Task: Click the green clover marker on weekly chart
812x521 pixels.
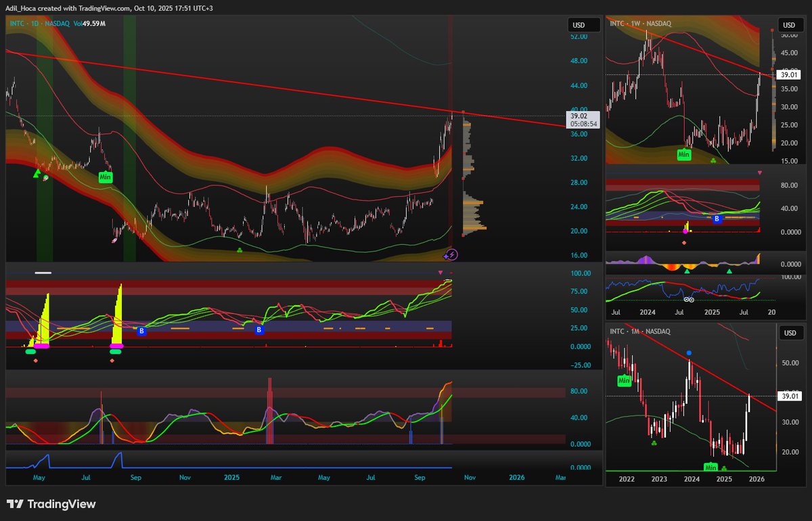Action: [x=713, y=161]
